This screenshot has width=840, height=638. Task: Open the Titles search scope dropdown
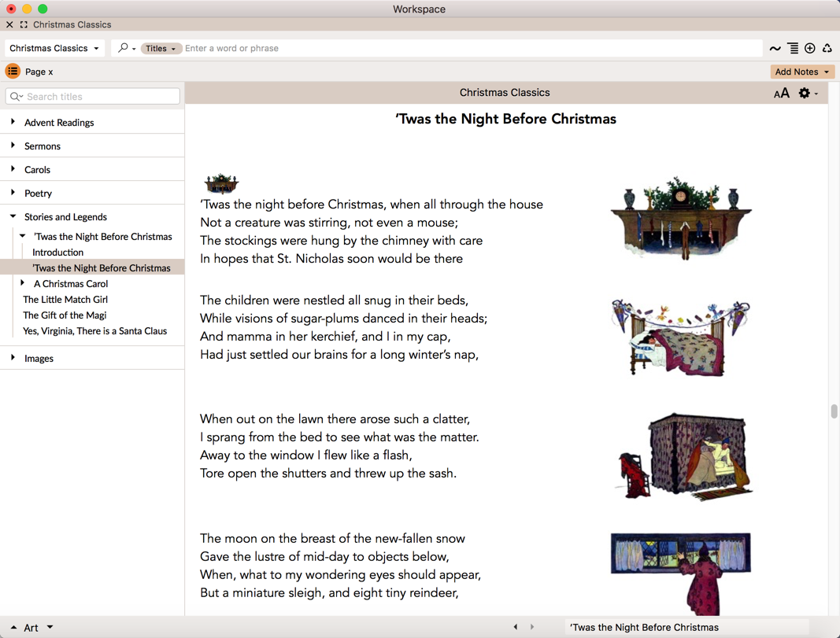161,48
